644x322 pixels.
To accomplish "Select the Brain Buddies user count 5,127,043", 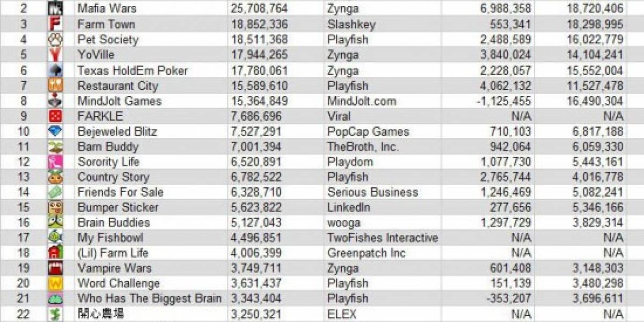I will (259, 223).
